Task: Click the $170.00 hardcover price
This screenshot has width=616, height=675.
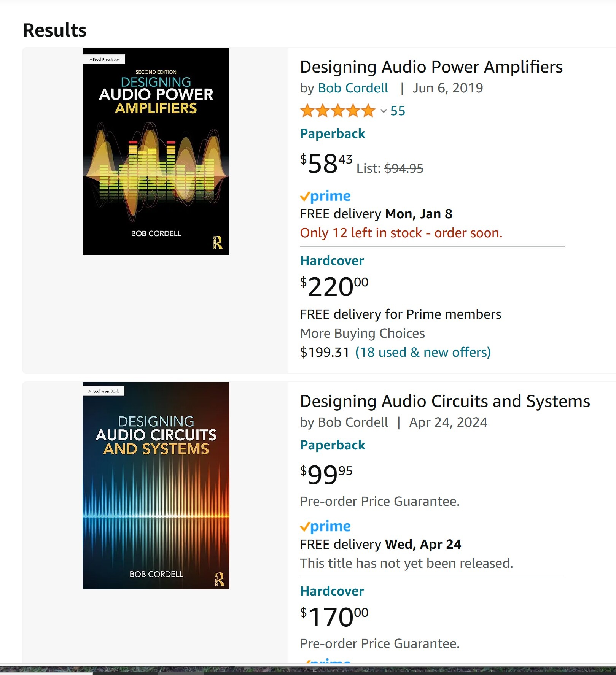Action: pos(334,616)
